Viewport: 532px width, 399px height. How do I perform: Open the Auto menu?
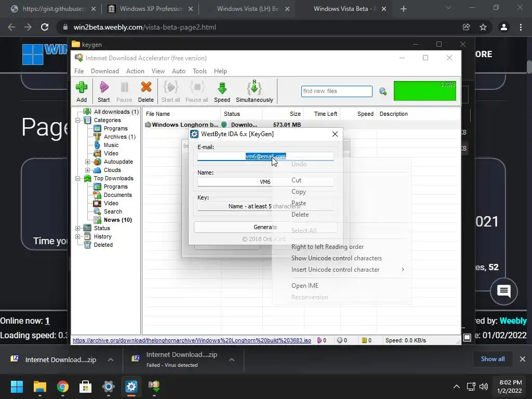179,71
